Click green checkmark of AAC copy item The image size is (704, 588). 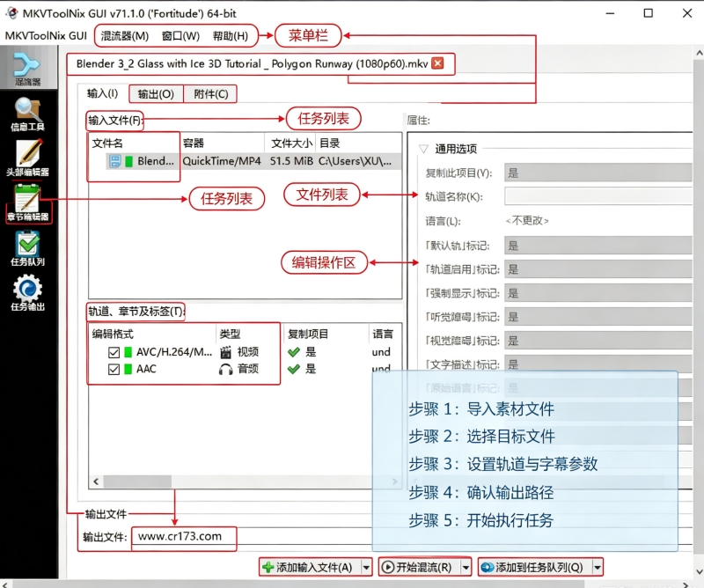click(x=294, y=369)
